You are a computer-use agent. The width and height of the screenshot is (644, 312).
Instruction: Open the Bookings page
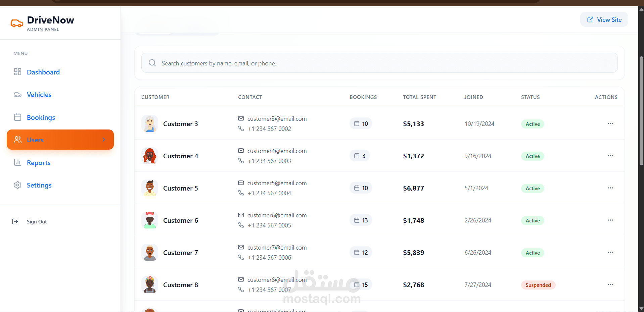41,117
